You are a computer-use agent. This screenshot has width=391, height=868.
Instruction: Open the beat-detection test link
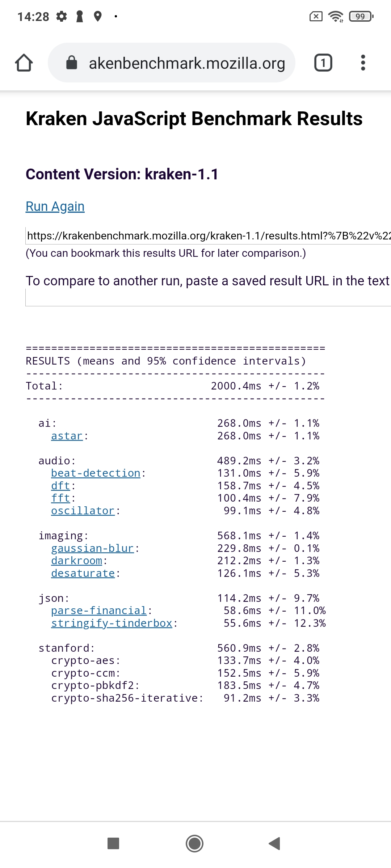pos(96,473)
